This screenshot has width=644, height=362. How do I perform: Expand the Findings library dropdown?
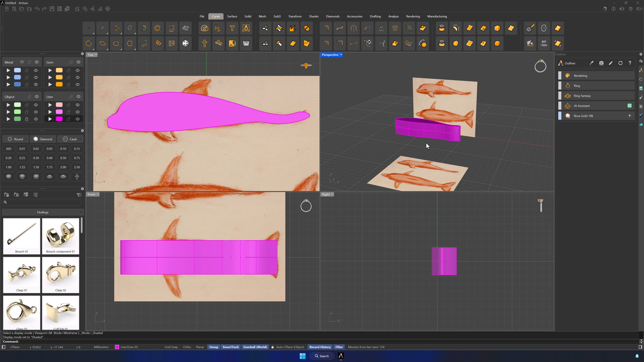43,212
